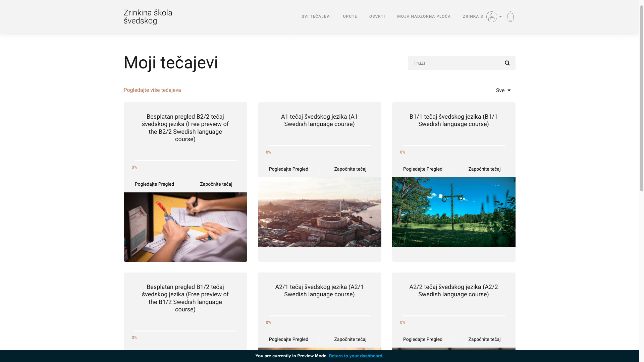This screenshot has width=644, height=362.
Task: Click Pogledajte Pregled for B1/1 course
Action: tap(423, 169)
